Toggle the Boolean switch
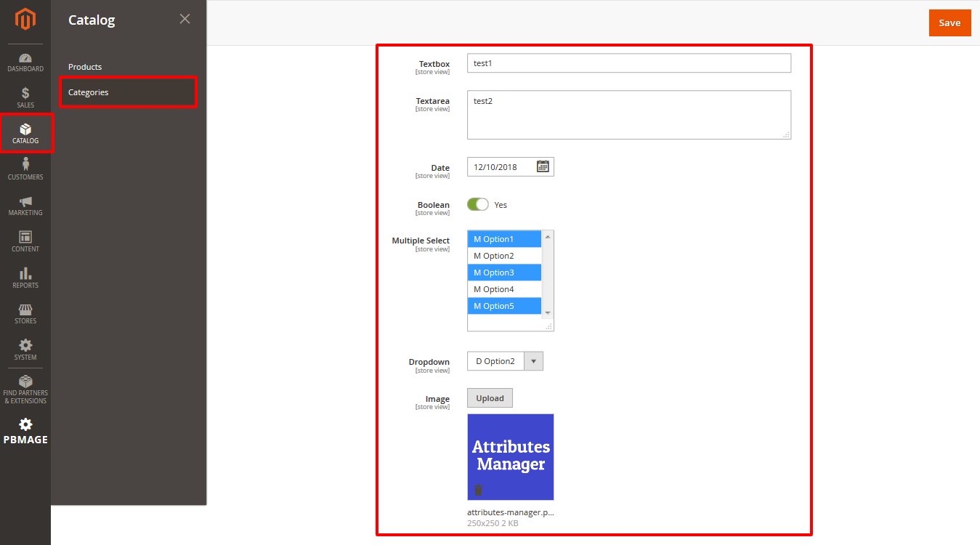This screenshot has height=545, width=980. coord(478,204)
